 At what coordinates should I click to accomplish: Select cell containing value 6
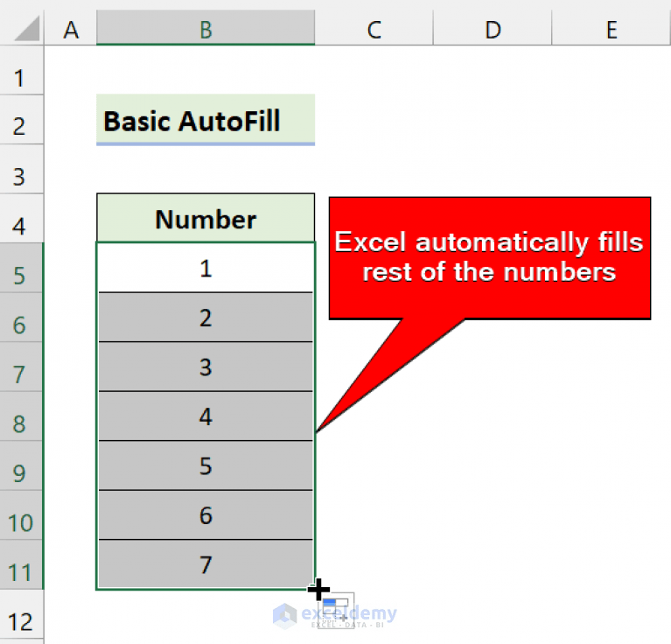coord(206,515)
